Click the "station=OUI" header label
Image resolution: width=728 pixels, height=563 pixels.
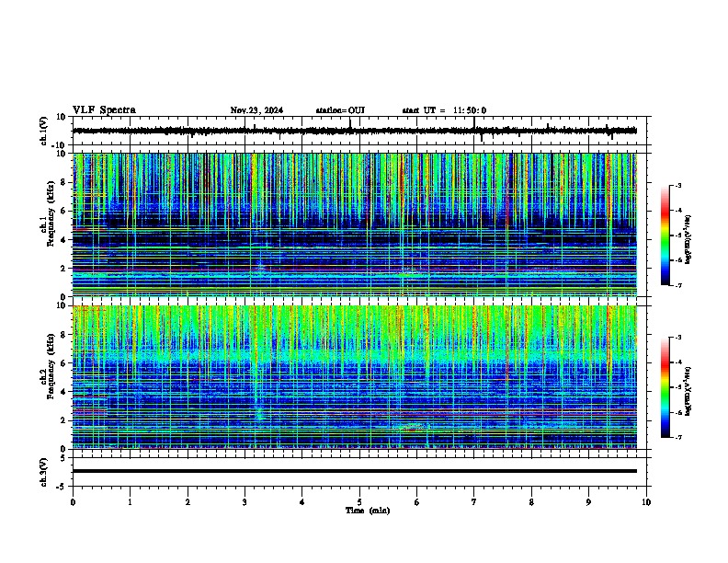(340, 110)
